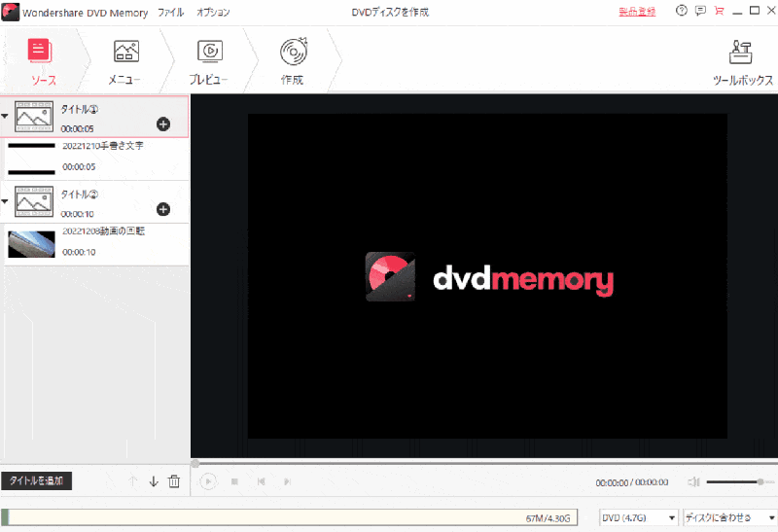Open the ソース step icon
This screenshot has height=532, width=778.
tap(40, 51)
